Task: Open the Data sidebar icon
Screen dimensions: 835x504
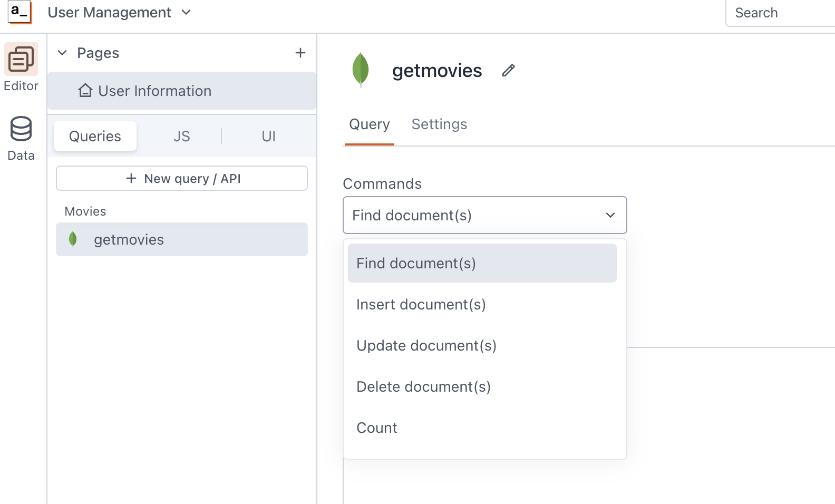Action: [21, 129]
